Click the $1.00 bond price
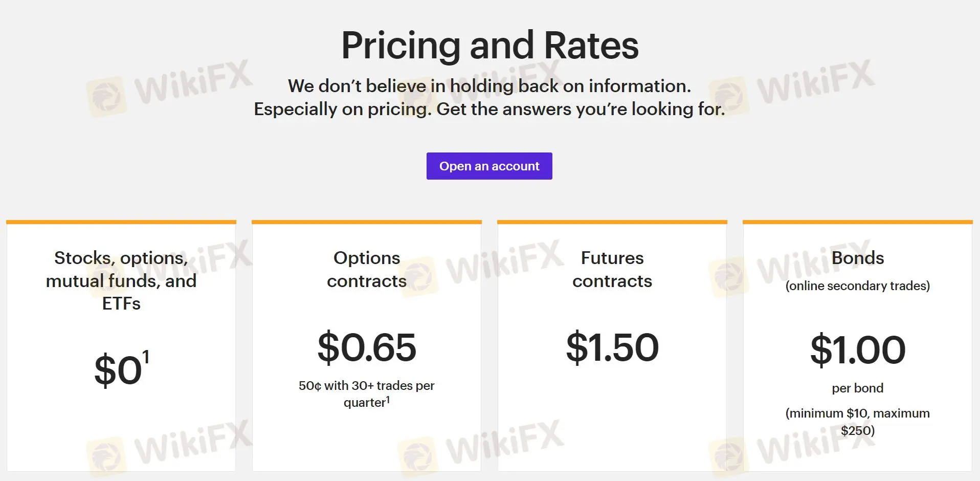This screenshot has height=481, width=980. tap(858, 350)
